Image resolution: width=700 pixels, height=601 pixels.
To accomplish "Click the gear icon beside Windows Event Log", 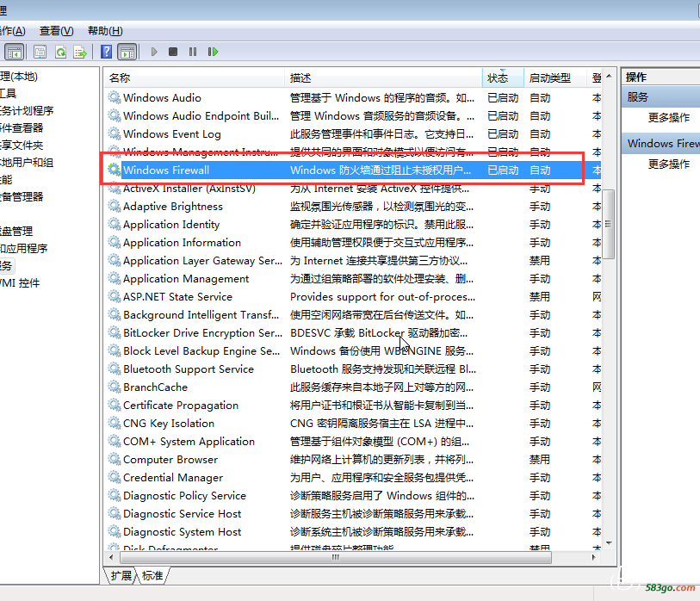I will pos(115,133).
